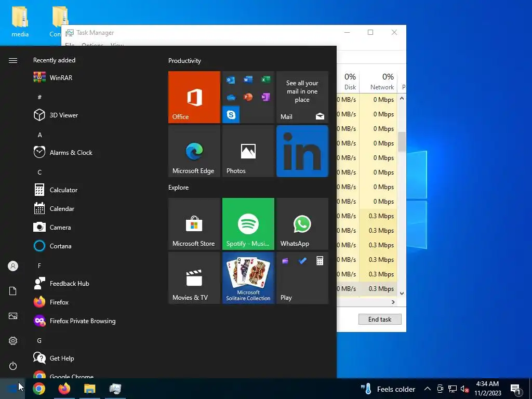Open Movies & TV tile

click(x=194, y=278)
